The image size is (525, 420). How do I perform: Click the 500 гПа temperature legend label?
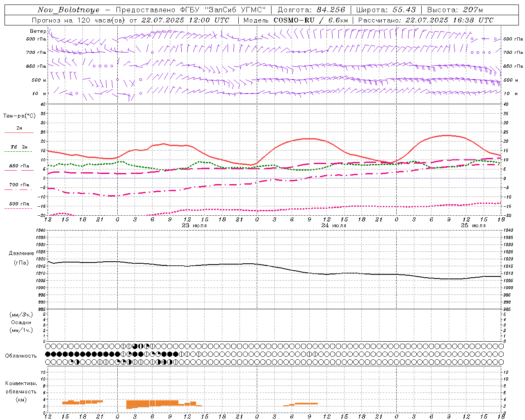click(x=19, y=204)
